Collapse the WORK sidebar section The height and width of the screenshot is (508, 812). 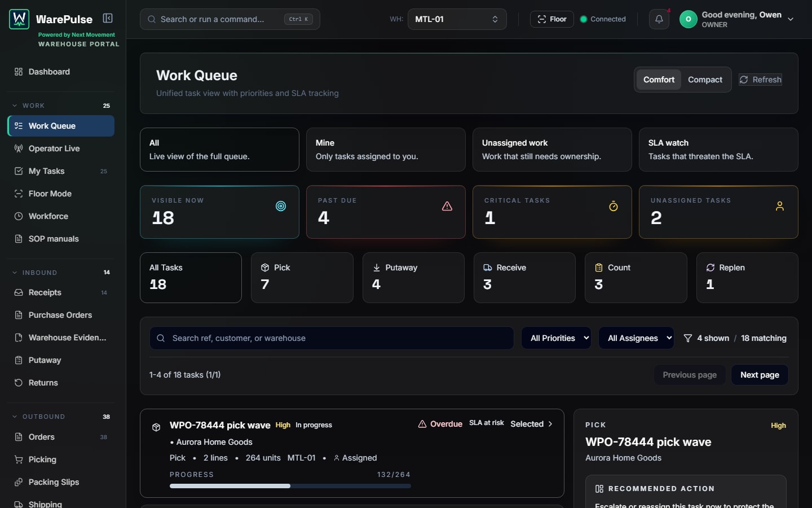[x=61, y=106]
